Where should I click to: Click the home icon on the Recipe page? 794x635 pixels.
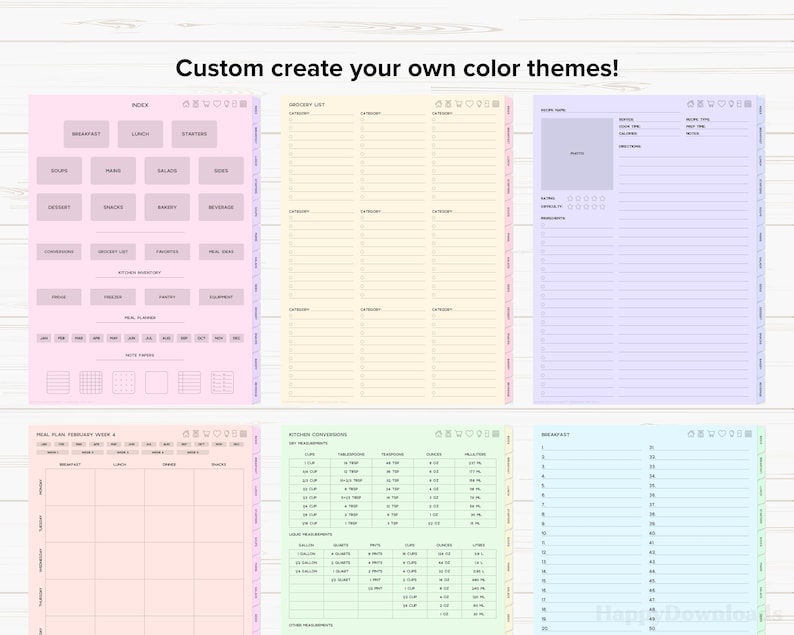tap(691, 104)
